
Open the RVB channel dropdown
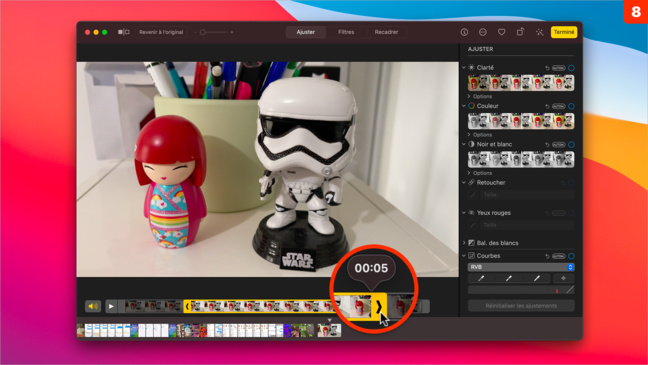pos(521,267)
